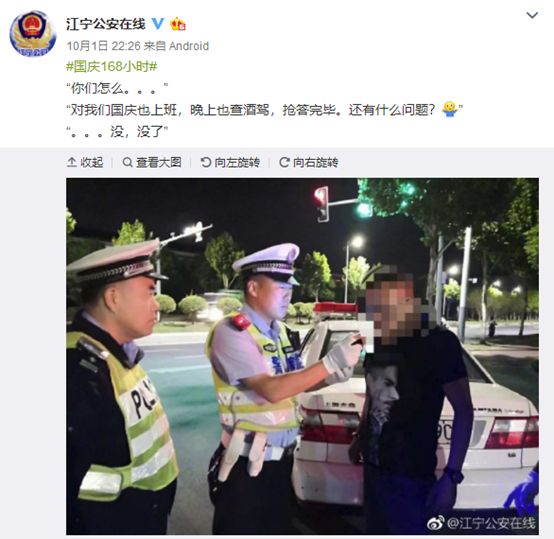Click the magnifier icon beside 查看大图
554x539 pixels.
[x=127, y=162]
